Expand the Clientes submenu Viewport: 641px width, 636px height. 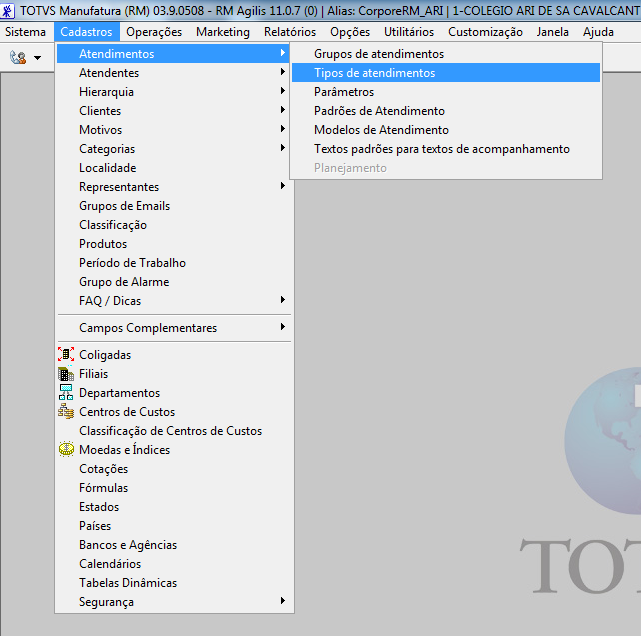point(175,110)
